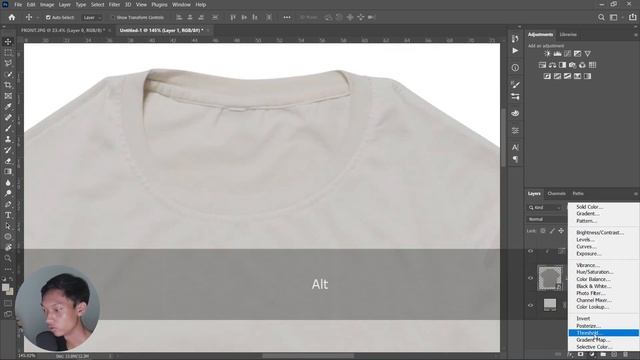Image resolution: width=640 pixels, height=360 pixels.
Task: Add a Curves adjustment from Adjustments panel
Action: pos(567,53)
